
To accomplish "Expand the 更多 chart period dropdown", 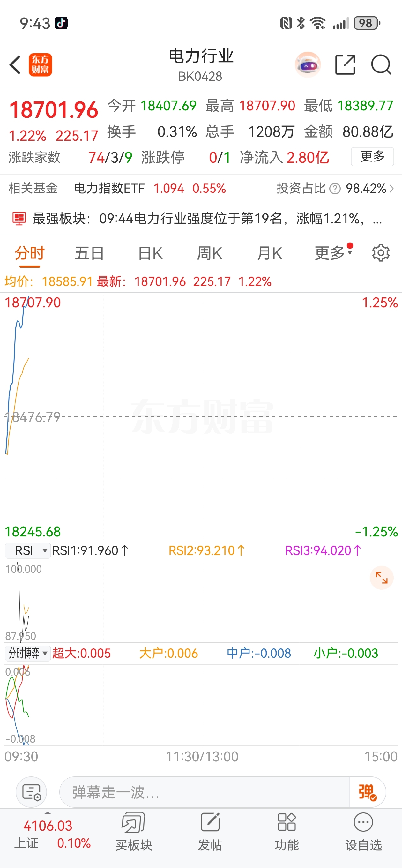I will 334,253.
